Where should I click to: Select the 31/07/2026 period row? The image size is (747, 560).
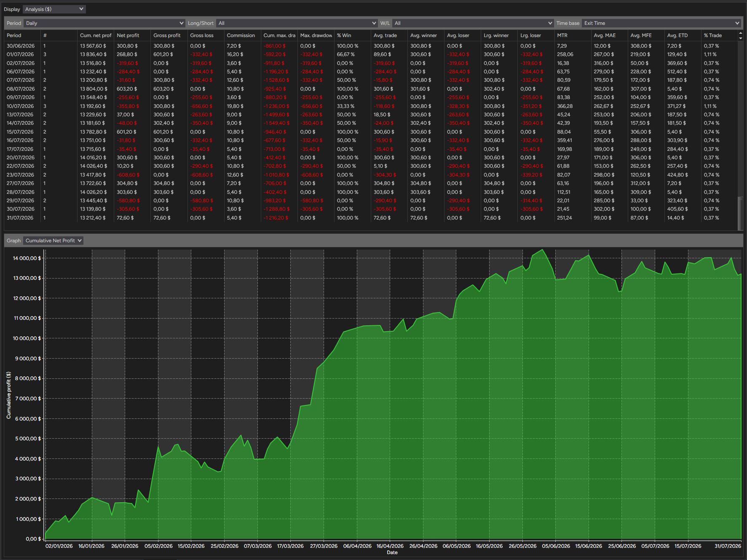pos(371,218)
